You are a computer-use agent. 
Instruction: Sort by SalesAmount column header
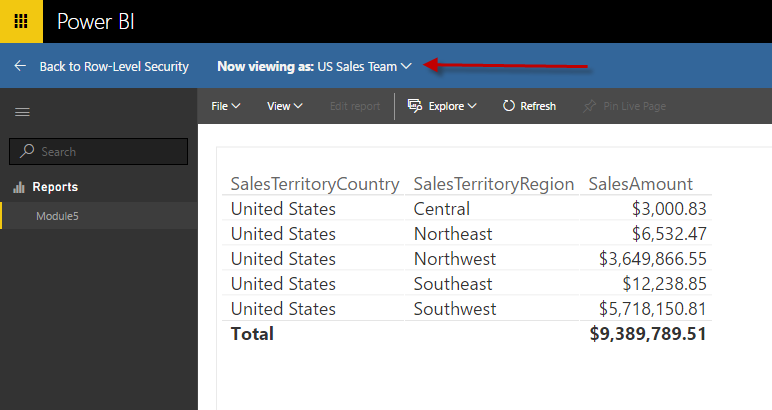[x=640, y=184]
